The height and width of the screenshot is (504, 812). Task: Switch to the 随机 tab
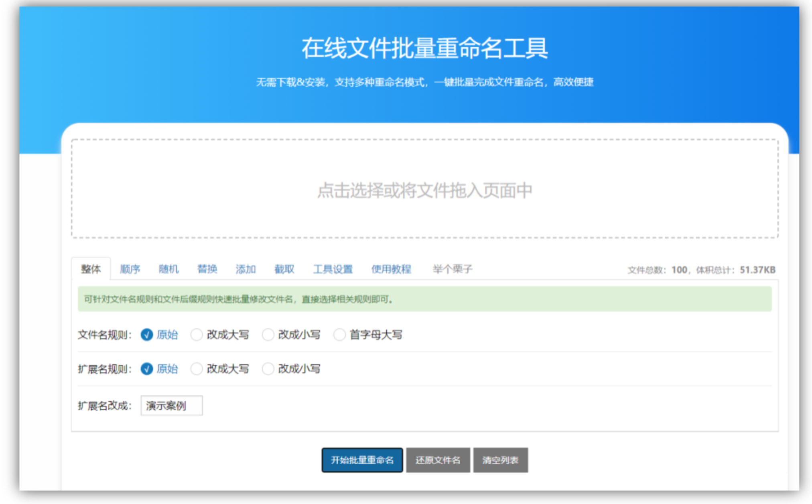click(168, 269)
